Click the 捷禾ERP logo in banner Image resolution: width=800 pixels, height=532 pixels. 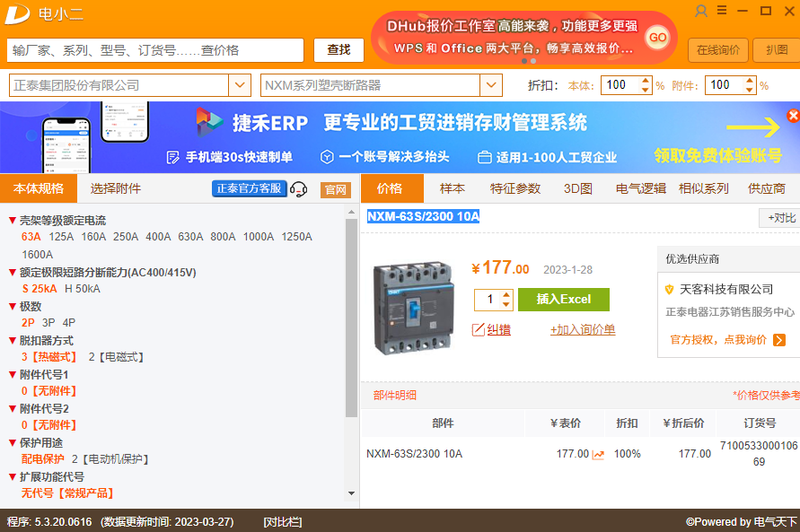[x=210, y=122]
